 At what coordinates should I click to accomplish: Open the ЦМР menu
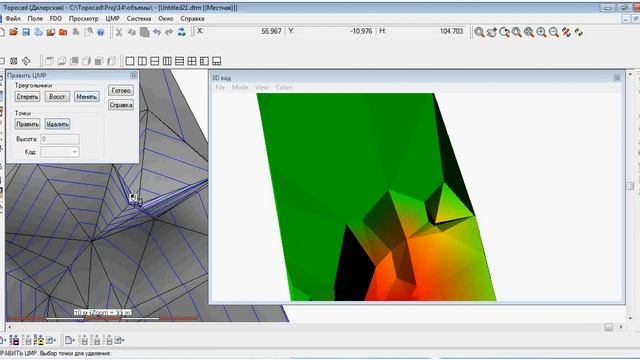point(112,19)
